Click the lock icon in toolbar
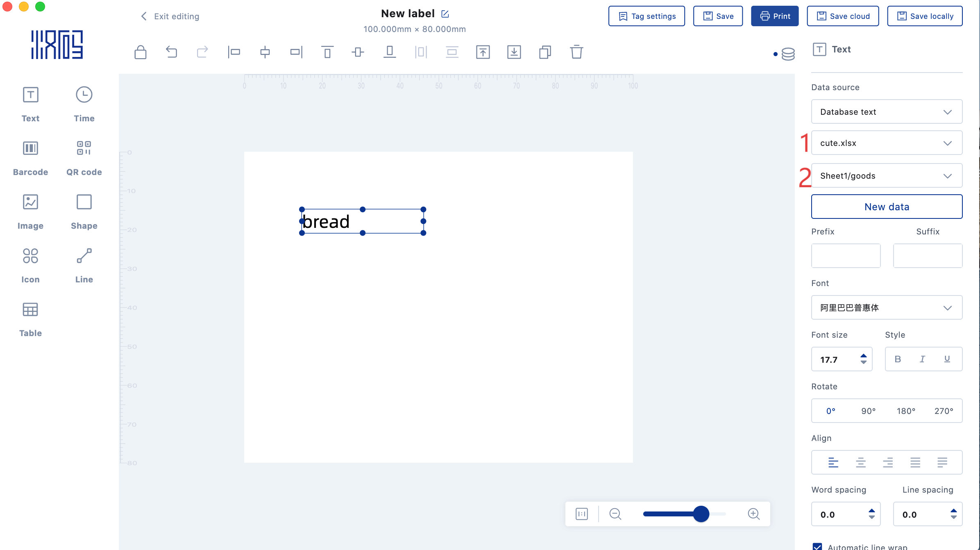Viewport: 980px width, 550px height. [x=140, y=52]
